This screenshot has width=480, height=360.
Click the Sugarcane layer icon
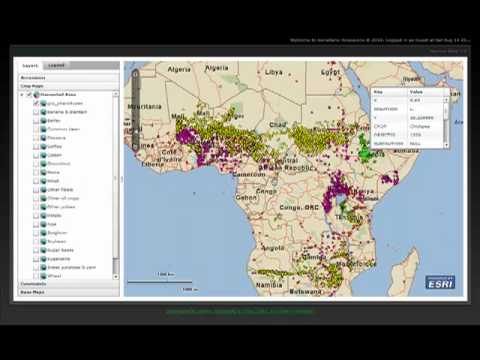point(43,259)
